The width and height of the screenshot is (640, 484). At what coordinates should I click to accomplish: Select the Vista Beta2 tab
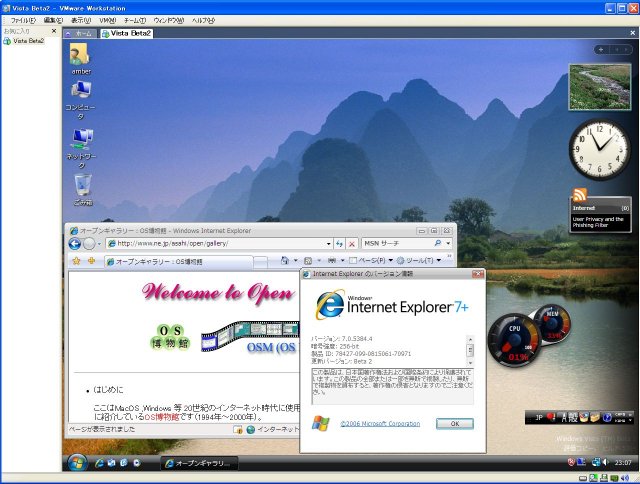pos(127,33)
